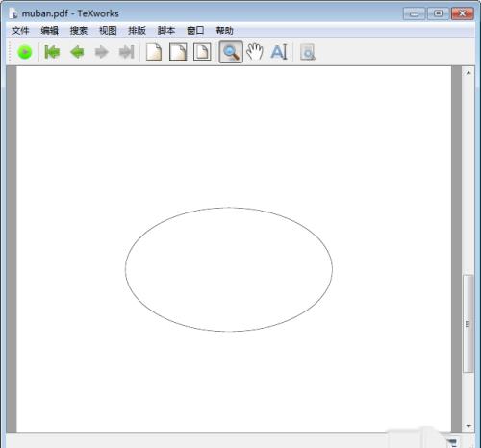The height and width of the screenshot is (448, 481).
Task: Open the 帮助 menu
Action: point(224,31)
